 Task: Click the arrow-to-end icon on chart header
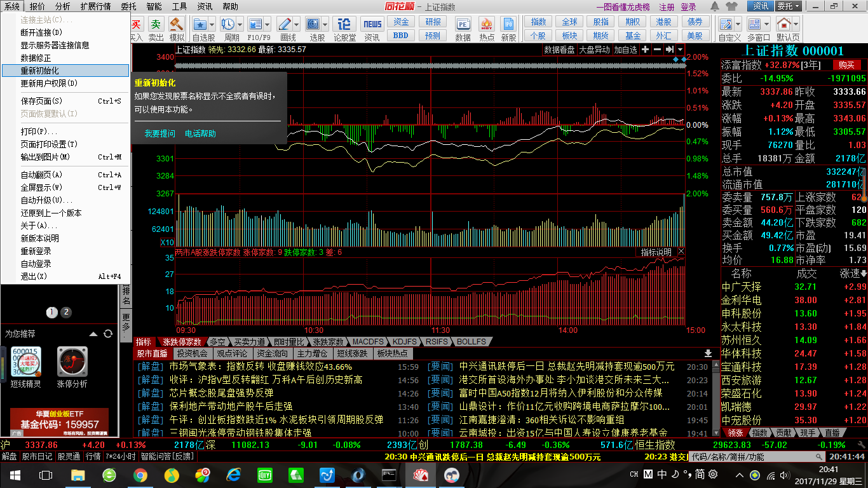pyautogui.click(x=669, y=50)
